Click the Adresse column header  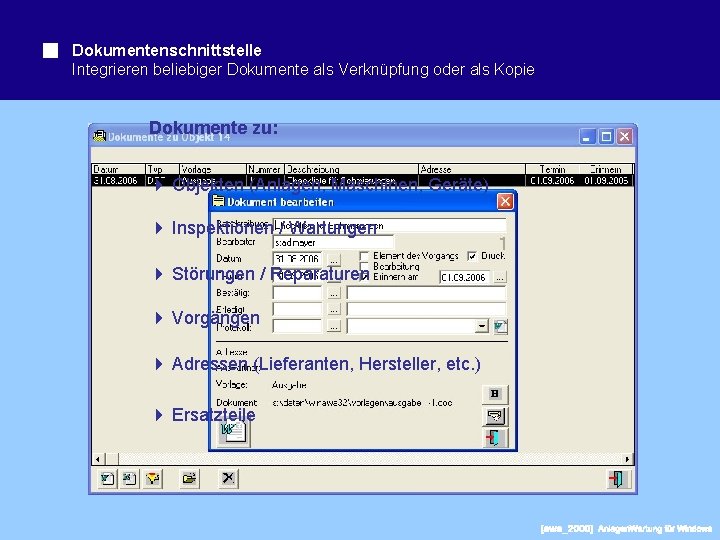472,169
